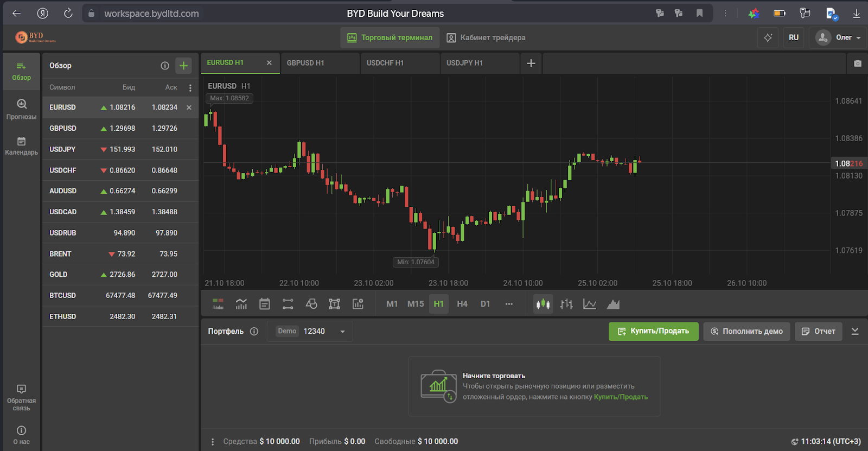Open Календарь in the left sidebar
868x451 pixels.
[x=22, y=146]
